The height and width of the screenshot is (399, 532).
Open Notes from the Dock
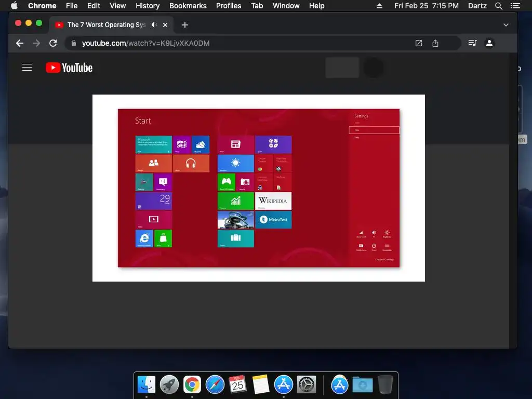pos(261,384)
